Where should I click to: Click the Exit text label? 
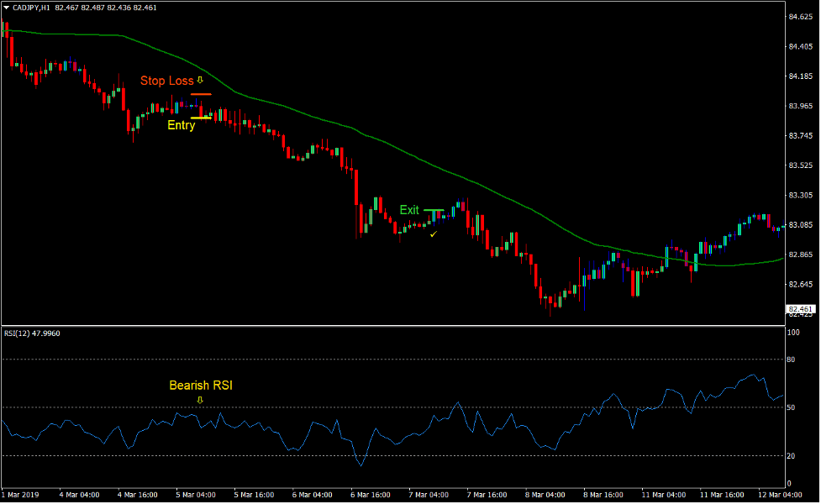pyautogui.click(x=409, y=210)
